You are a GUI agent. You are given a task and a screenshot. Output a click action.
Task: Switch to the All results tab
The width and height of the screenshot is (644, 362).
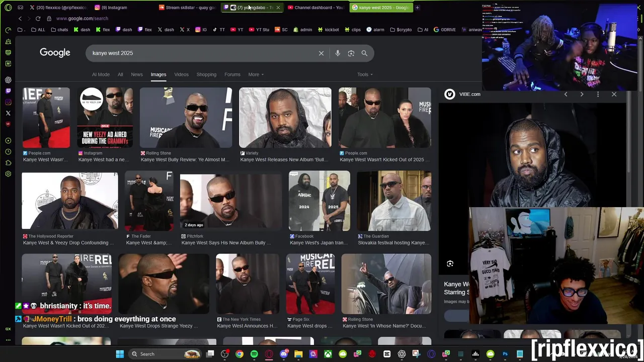click(120, 74)
